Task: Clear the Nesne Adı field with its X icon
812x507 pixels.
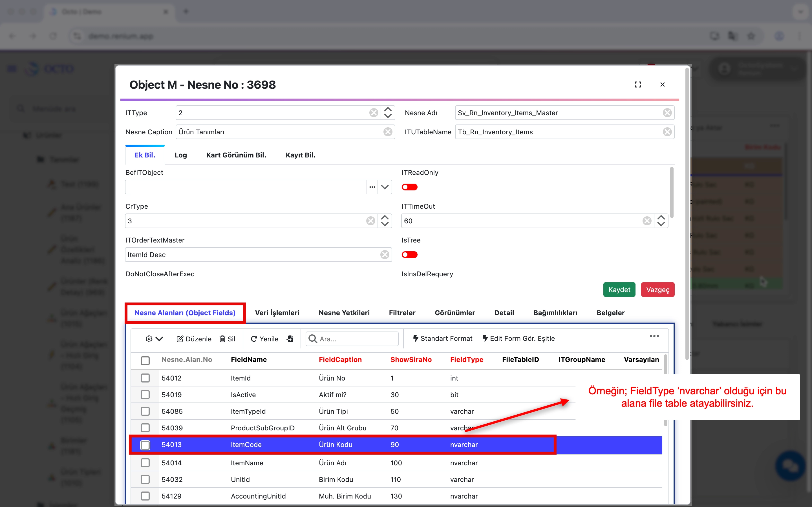Action: click(667, 113)
